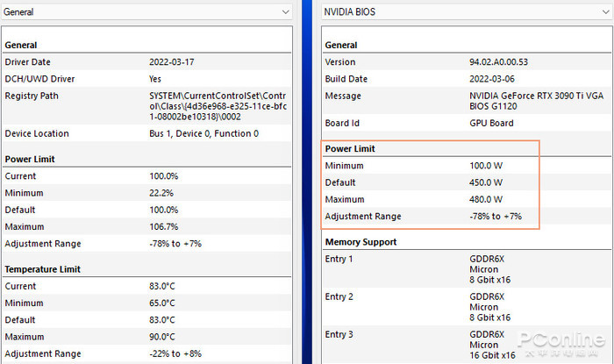
Task: Select the BIOS Version 94.02.A0.00.53 row
Action: (x=467, y=62)
